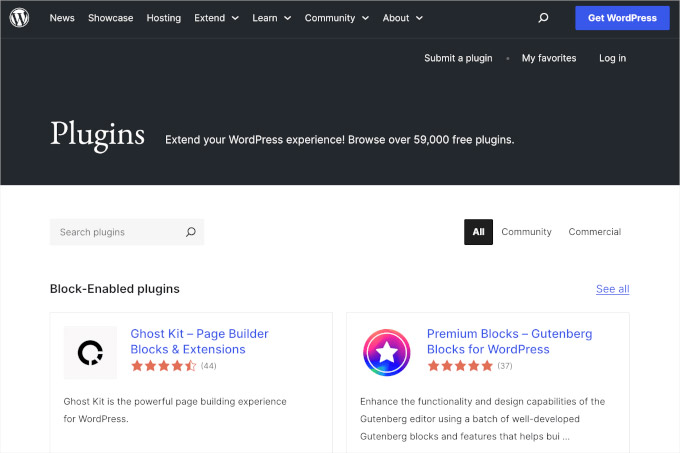Click the WordPress logo icon
This screenshot has width=680, height=453.
tap(19, 18)
